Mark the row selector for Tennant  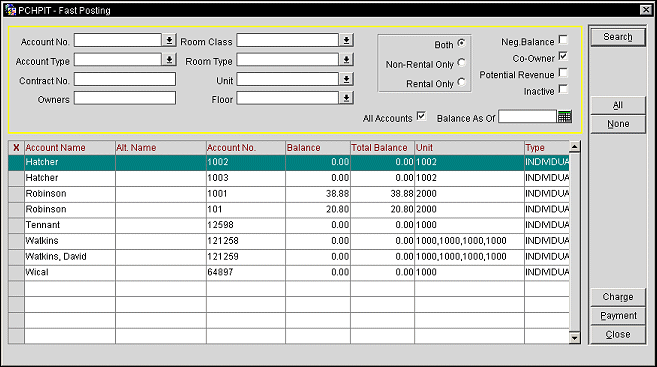point(16,225)
